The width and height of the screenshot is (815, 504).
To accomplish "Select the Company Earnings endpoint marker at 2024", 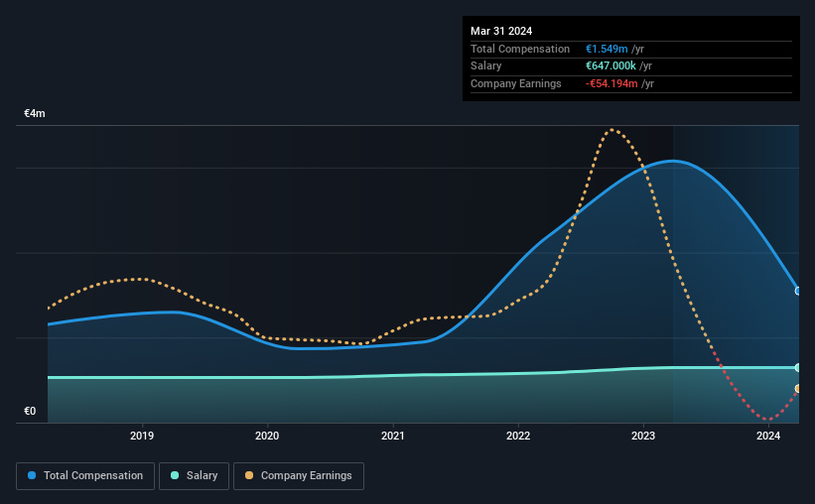I will pyautogui.click(x=798, y=389).
